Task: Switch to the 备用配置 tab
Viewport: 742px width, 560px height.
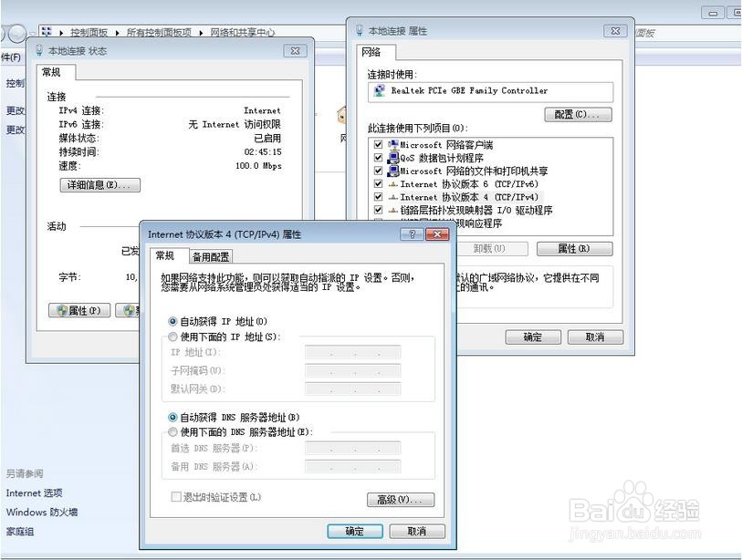Action: point(211,257)
